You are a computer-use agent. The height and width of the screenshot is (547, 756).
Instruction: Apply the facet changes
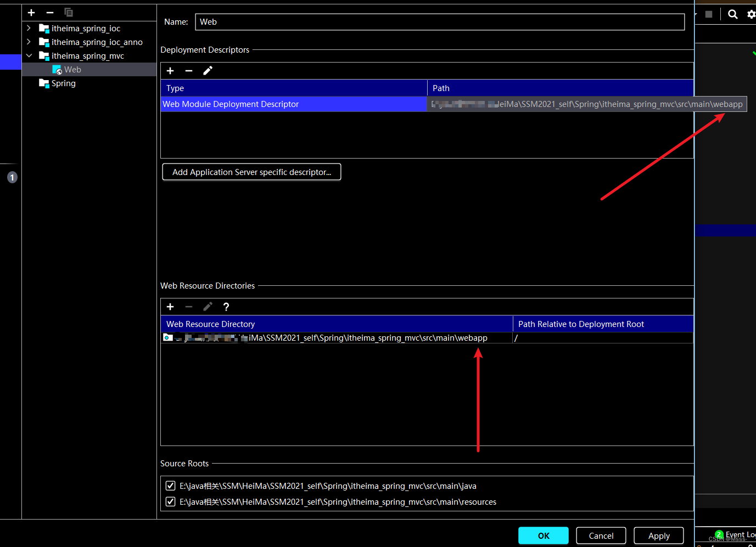click(x=659, y=535)
